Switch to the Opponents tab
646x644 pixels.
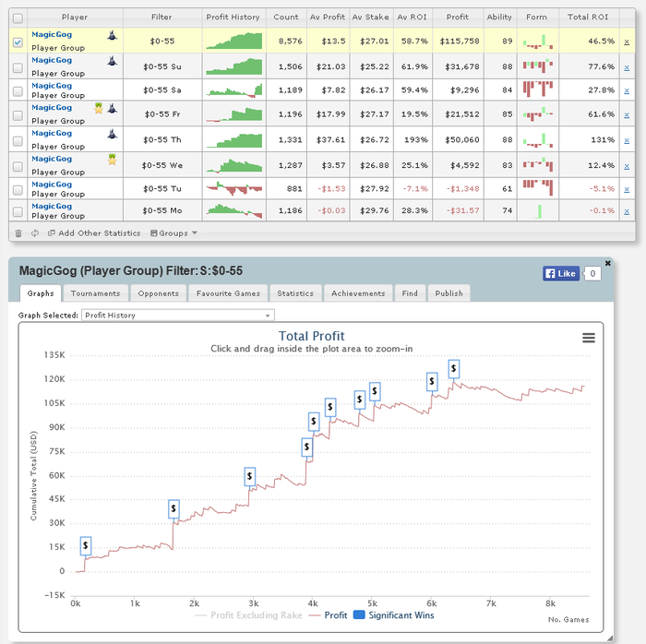pos(158,293)
